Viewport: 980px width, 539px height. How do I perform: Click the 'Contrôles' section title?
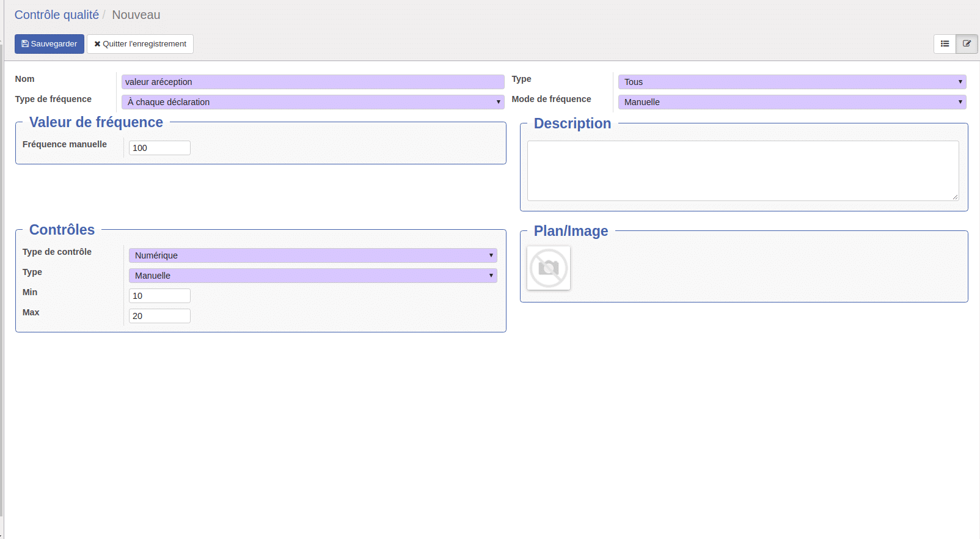tap(62, 230)
